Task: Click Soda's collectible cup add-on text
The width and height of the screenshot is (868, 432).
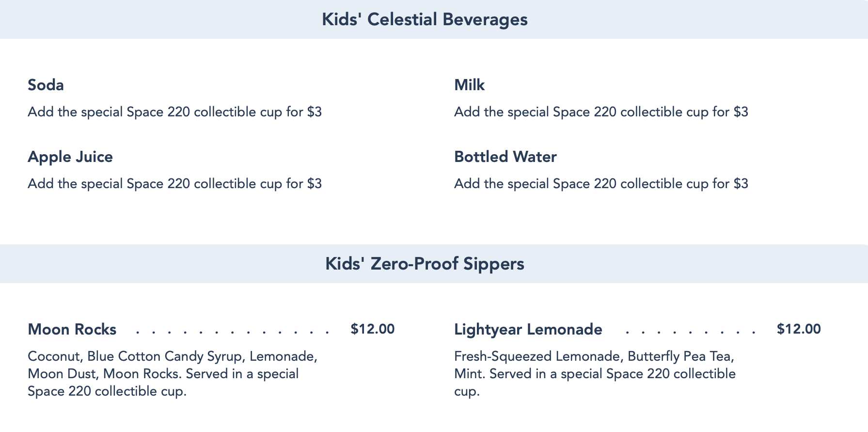Action: (x=174, y=112)
